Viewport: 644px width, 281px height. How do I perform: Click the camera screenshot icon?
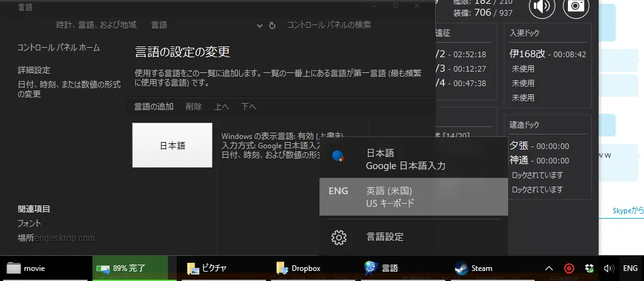[x=575, y=6]
